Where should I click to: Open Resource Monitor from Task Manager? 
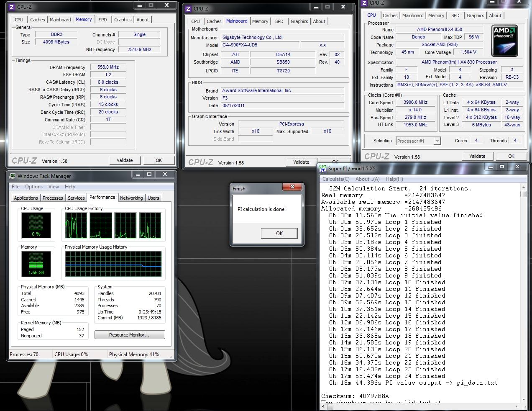point(129,335)
